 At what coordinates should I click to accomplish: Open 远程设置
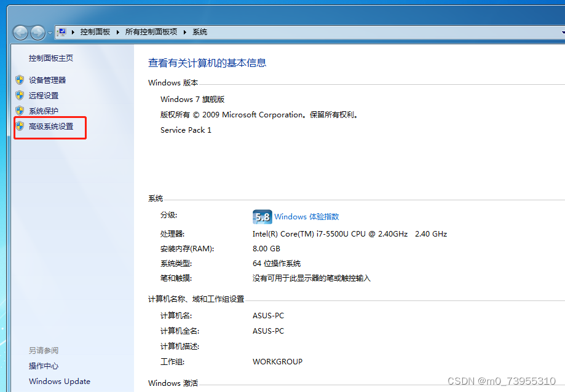pos(44,95)
